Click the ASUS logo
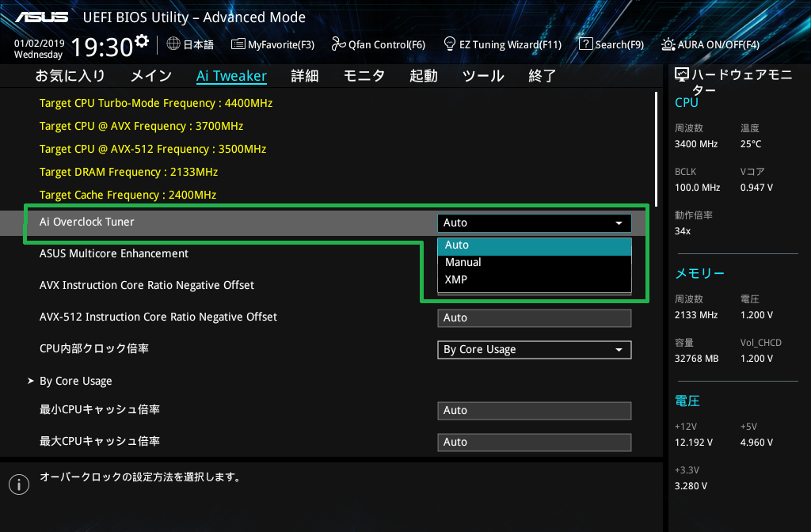This screenshot has width=811, height=532. (x=41, y=17)
